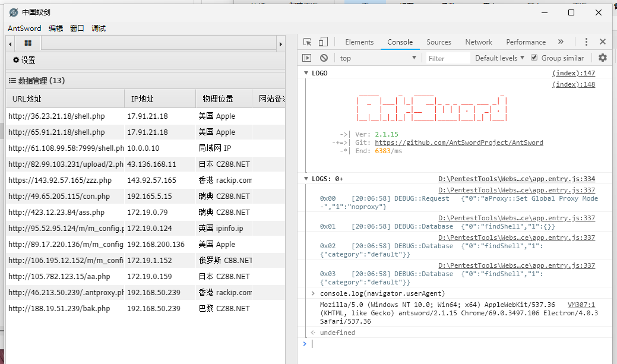Select the http://188.19.51.239/bak.php row
The image size is (617, 364).
pyautogui.click(x=145, y=309)
